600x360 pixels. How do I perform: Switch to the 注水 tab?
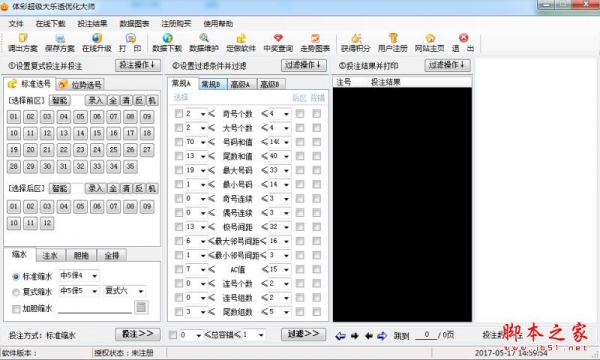(x=50, y=255)
